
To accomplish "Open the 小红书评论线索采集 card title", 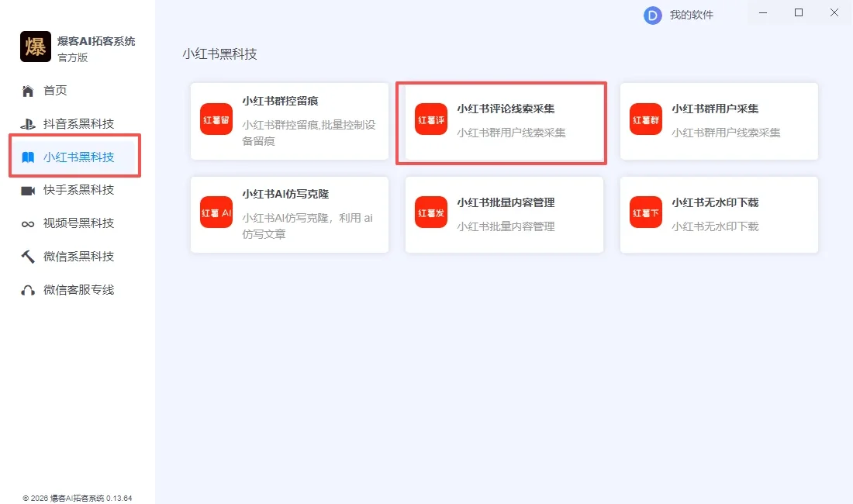I will pyautogui.click(x=506, y=109).
